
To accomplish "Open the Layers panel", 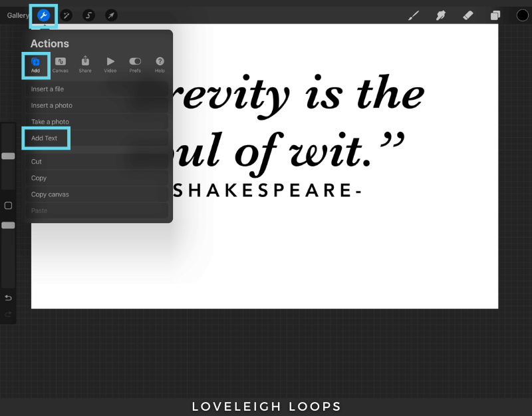I will (495, 15).
